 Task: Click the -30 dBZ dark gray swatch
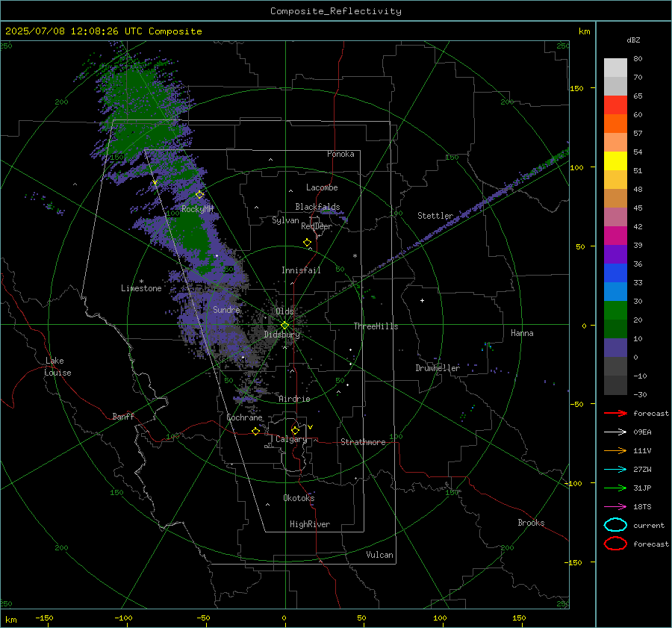coord(615,385)
